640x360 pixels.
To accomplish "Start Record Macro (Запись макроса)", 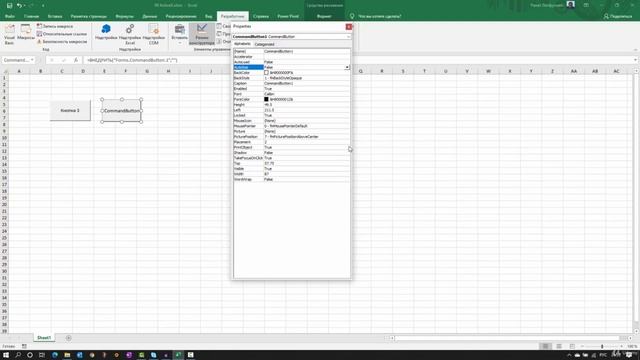I will (55, 26).
